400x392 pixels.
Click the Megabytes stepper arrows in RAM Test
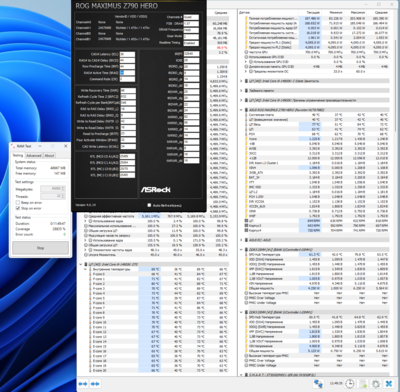(x=63, y=188)
